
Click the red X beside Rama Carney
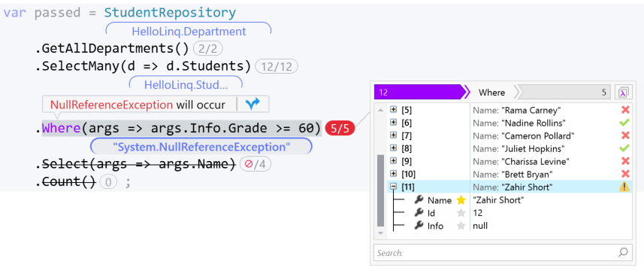[625, 110]
